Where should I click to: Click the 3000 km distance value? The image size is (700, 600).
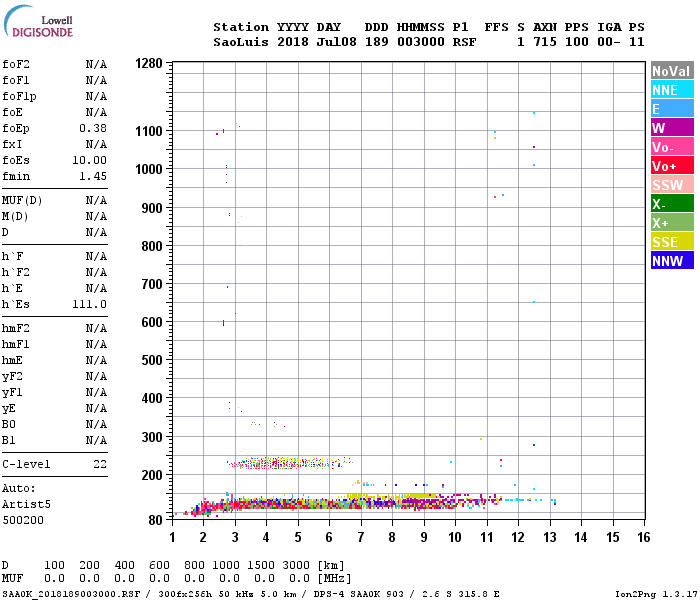(296, 565)
